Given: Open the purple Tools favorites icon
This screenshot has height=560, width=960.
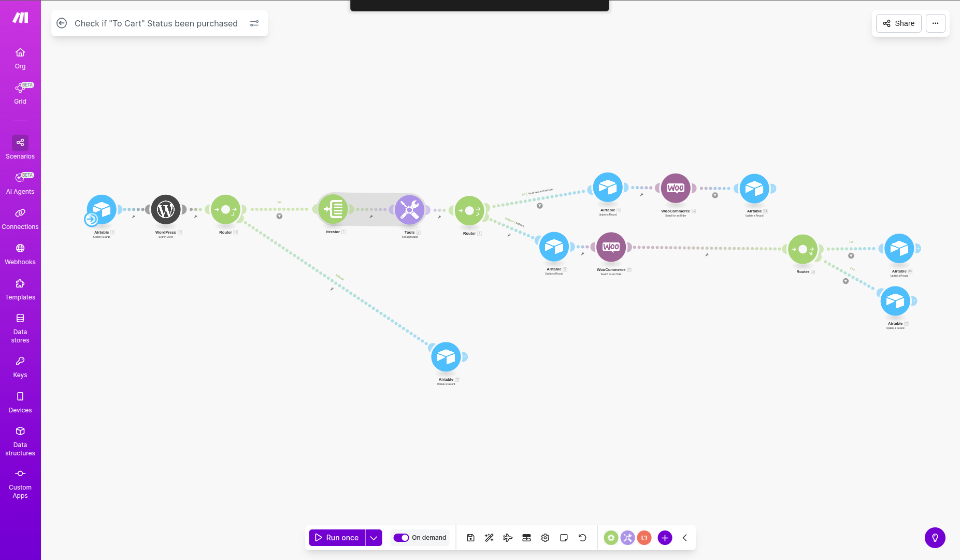Looking at the screenshot, I should pos(627,538).
